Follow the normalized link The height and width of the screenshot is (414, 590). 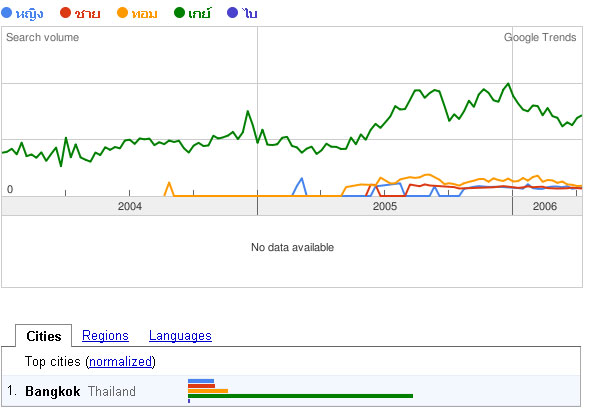120,362
